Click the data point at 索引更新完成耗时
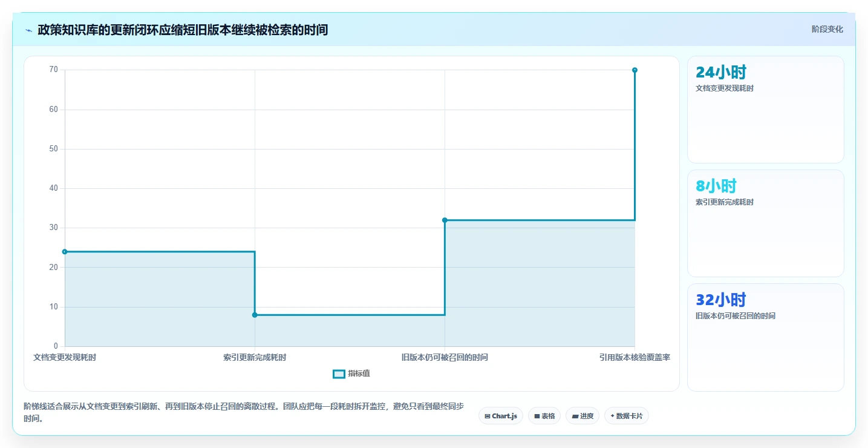The image size is (868, 448). 255,315
